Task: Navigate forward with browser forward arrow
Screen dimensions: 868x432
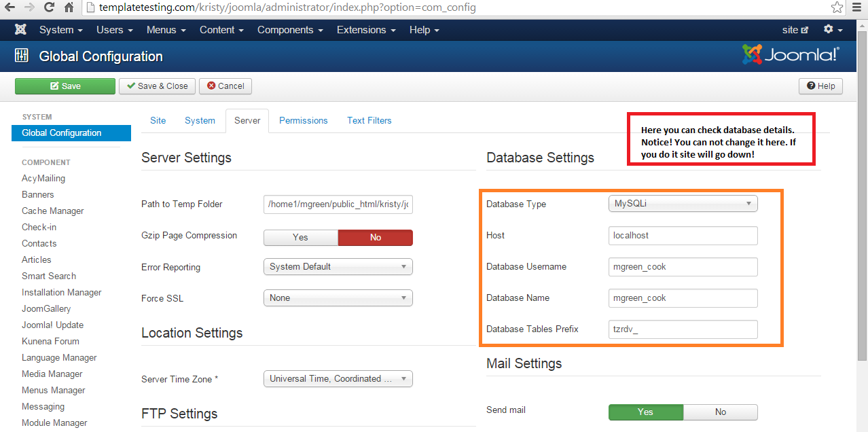Action: (29, 7)
